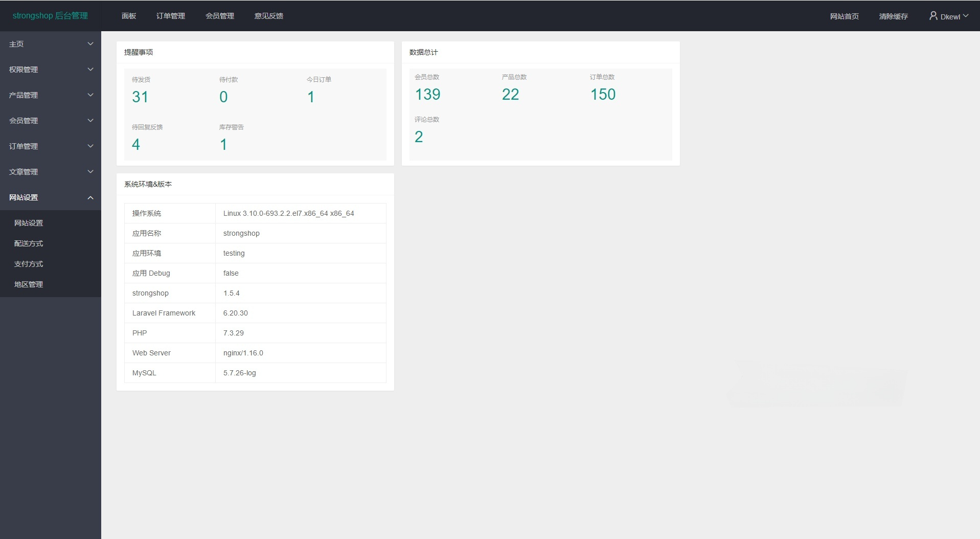Open 网站首页 from the top bar
The height and width of the screenshot is (539, 980).
pos(844,16)
